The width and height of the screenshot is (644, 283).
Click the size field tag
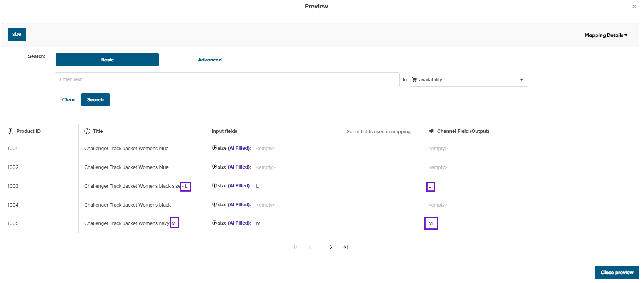tap(17, 35)
